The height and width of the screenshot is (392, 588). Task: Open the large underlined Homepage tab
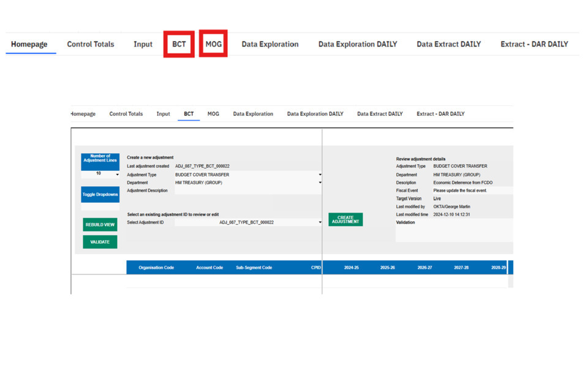point(29,44)
